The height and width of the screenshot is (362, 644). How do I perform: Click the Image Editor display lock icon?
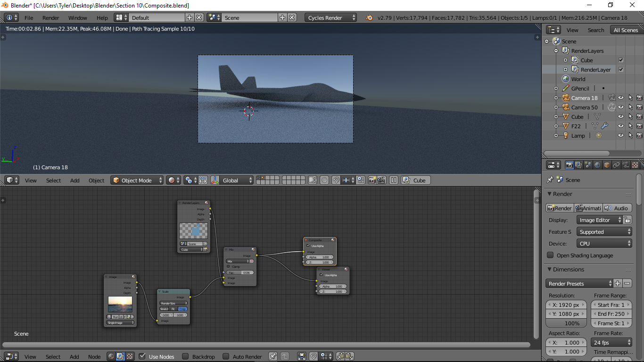coord(627,220)
